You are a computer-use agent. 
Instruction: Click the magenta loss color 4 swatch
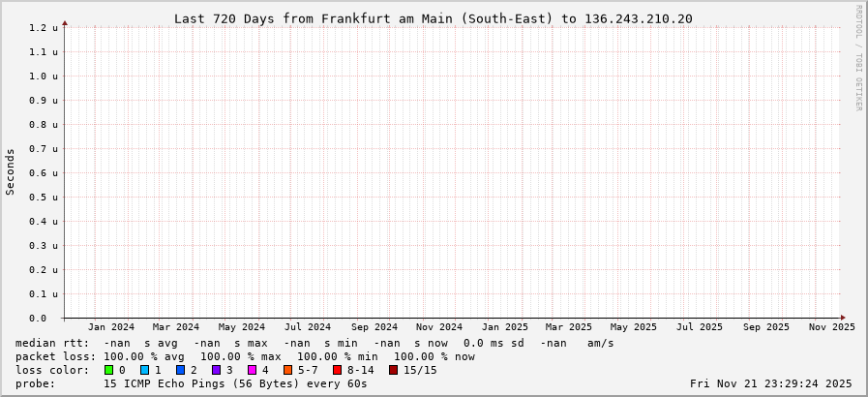253,370
